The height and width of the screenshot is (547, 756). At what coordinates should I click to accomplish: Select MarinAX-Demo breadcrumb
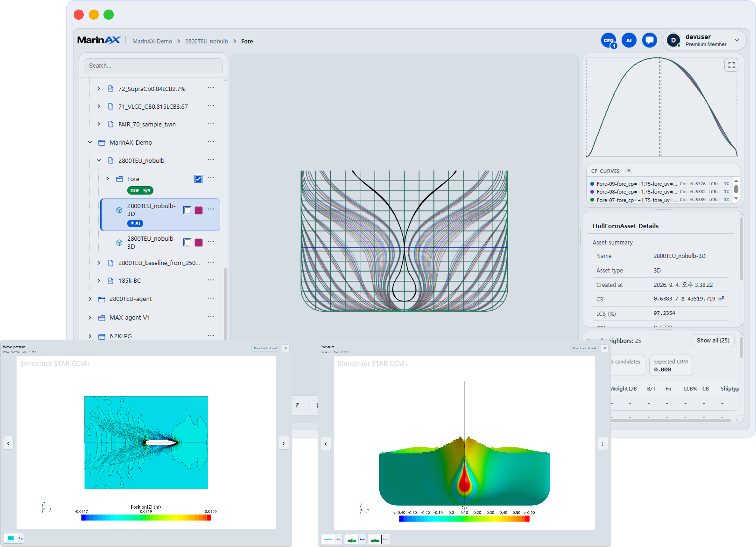152,41
